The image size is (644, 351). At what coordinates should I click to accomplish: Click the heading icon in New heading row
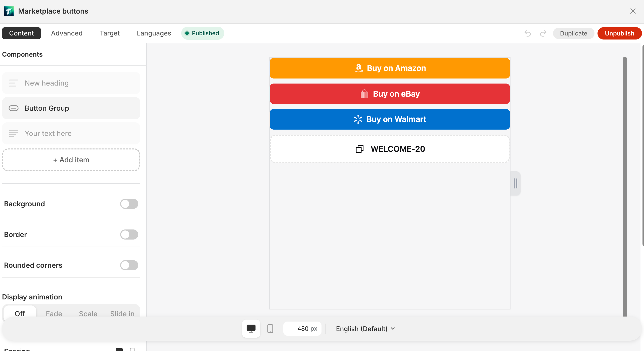(x=13, y=83)
